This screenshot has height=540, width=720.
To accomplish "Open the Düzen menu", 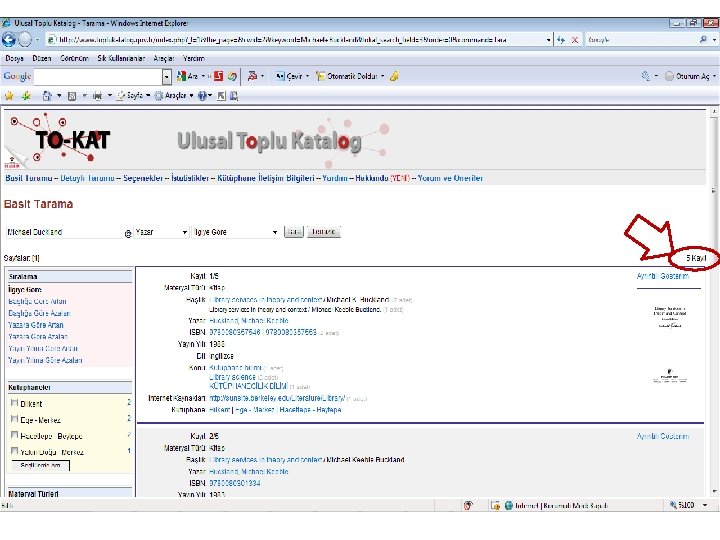I will click(x=42, y=58).
